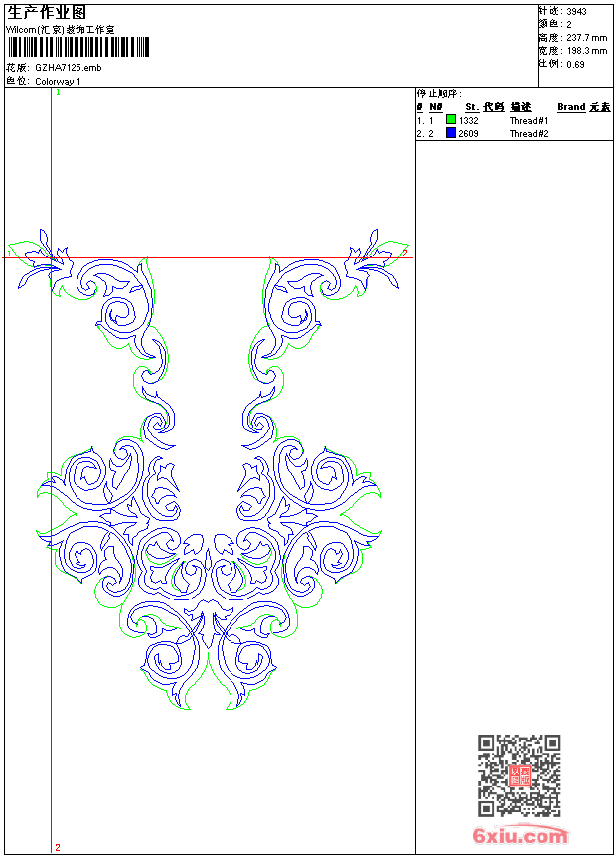Screen dimensions: 616x855
Task: Click the green thread color swatch
Action: point(451,120)
